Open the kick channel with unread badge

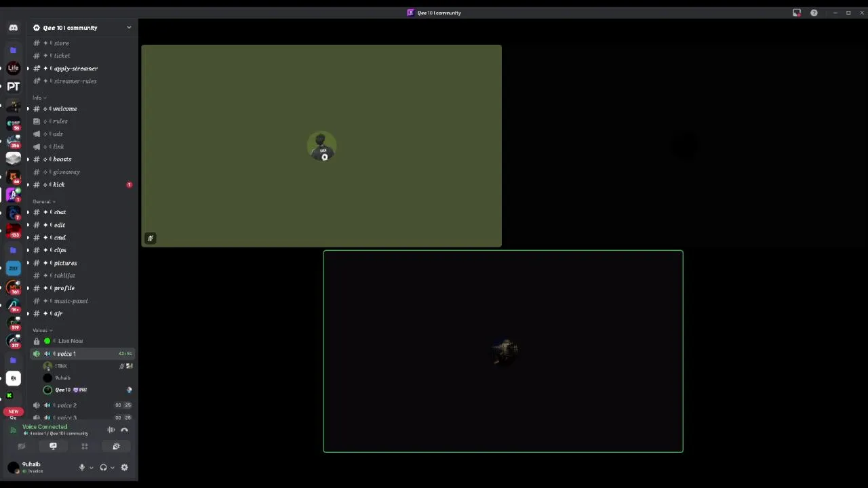click(x=83, y=184)
